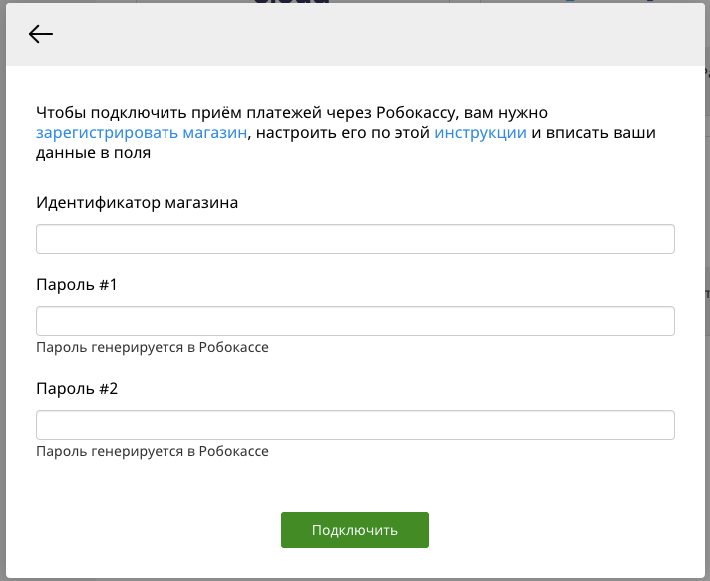Image resolution: width=710 pixels, height=581 pixels.
Task: Open the "зарегистрировать магазин" link
Action: click(142, 133)
